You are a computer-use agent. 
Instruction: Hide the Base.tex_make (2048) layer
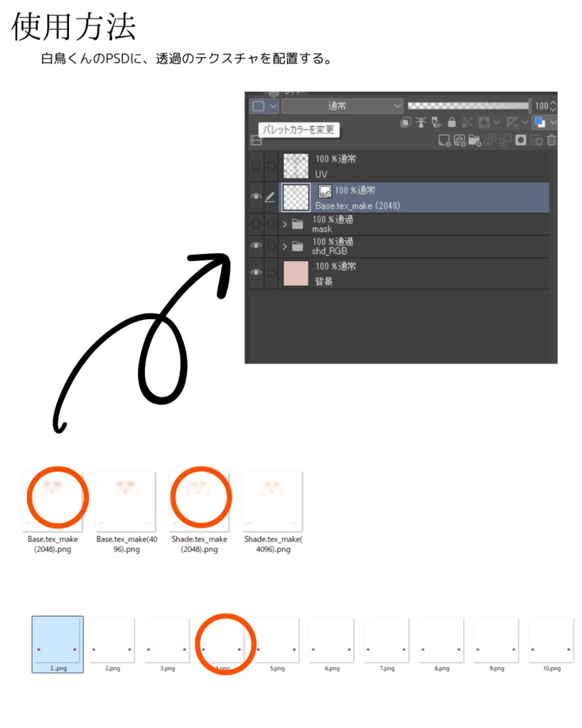pyautogui.click(x=256, y=197)
